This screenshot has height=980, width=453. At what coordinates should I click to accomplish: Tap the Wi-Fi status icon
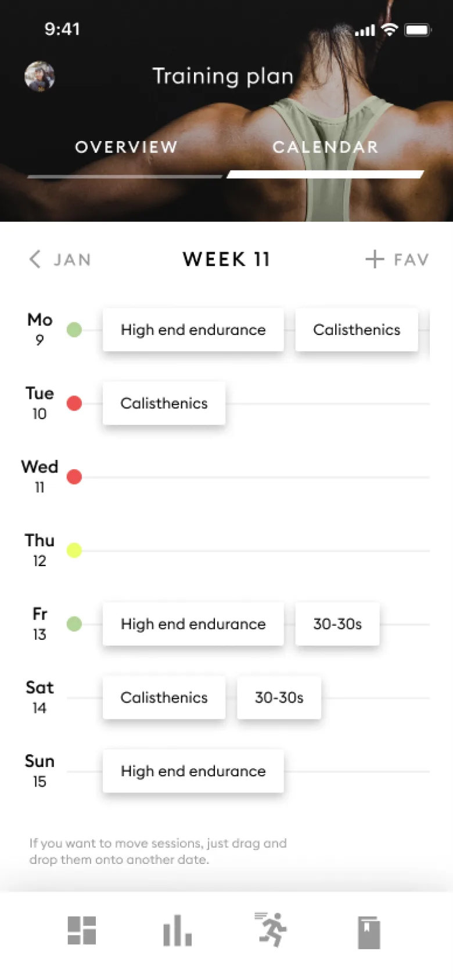(x=390, y=29)
